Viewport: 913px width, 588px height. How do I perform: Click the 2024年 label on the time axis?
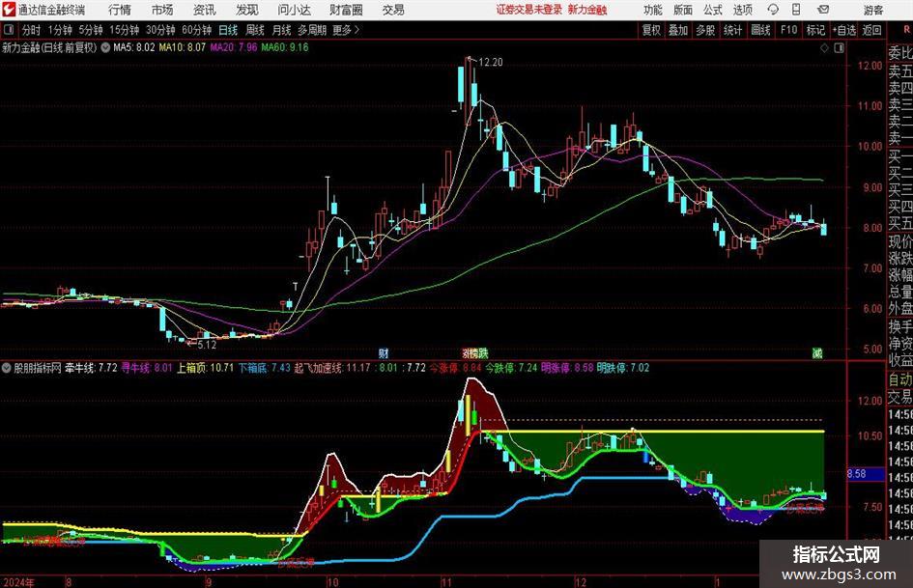click(18, 581)
